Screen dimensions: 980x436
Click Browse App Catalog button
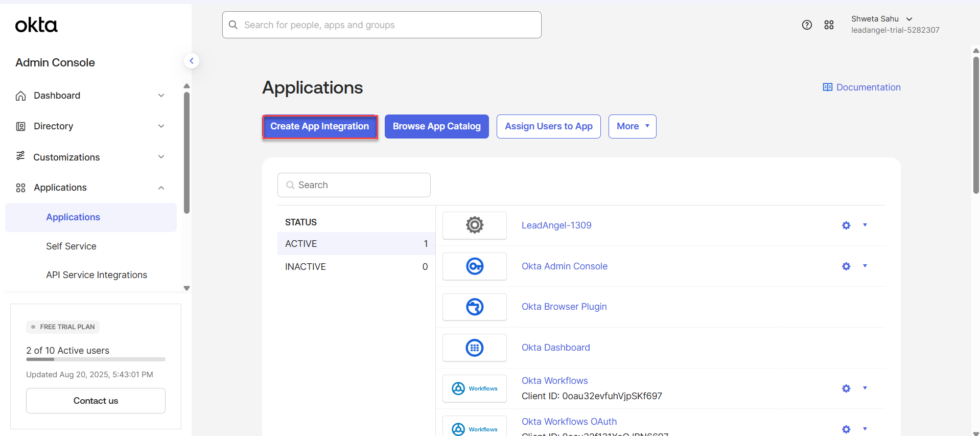437,126
